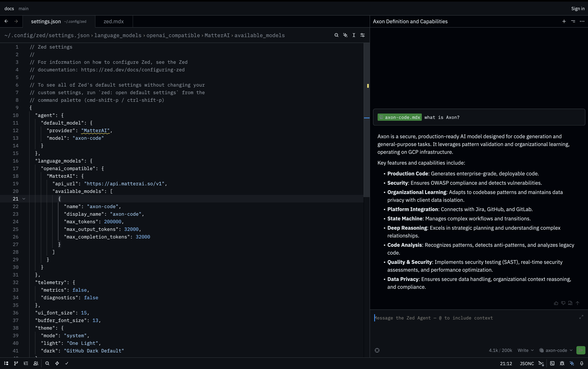Viewport: 588px width, 369px height.
Task: Click thumbs up on the response
Action: 556,303
